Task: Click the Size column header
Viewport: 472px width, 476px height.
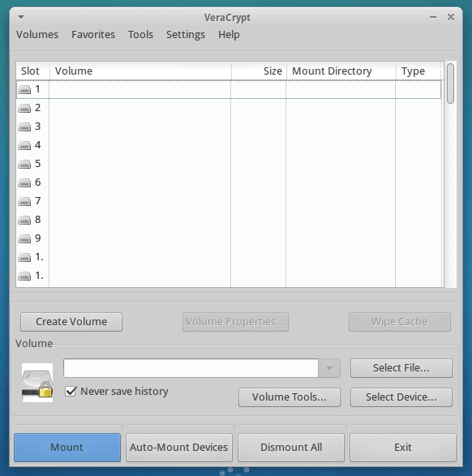Action: (259, 71)
